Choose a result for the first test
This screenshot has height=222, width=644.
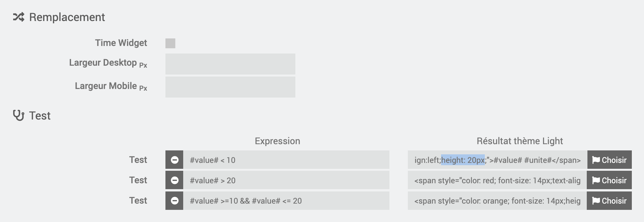[609, 160]
